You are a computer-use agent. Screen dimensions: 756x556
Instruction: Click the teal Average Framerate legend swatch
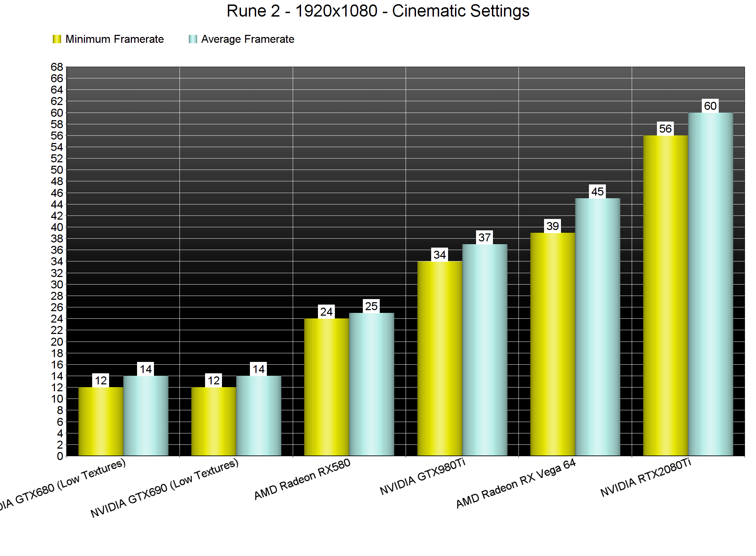pyautogui.click(x=193, y=39)
